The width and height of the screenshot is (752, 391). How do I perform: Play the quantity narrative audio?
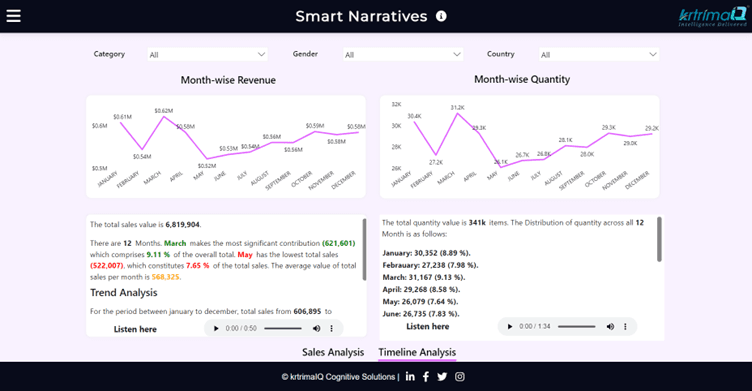click(510, 327)
